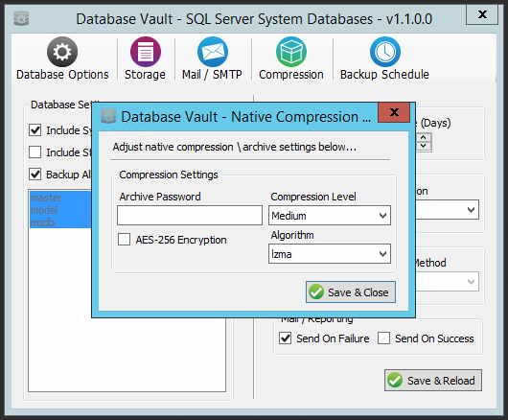
Task: Enable AES-256 Encryption checkbox
Action: click(124, 240)
